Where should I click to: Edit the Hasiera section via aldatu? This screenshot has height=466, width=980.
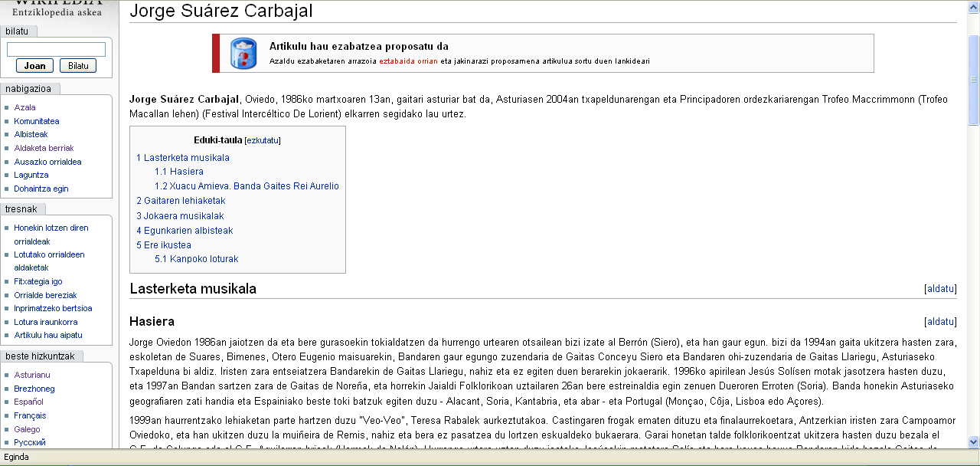940,322
